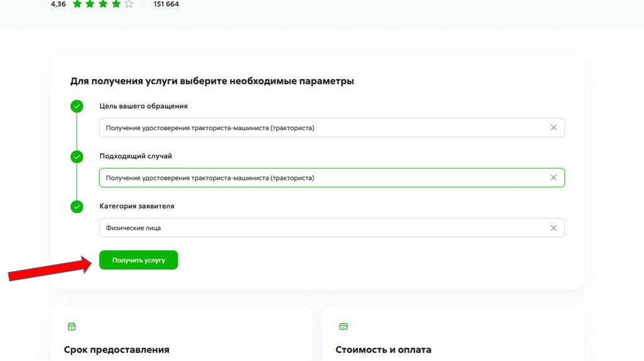Click the 'Для получения услуги выберите необходимые параметры' heading
This screenshot has width=644, height=361.
coord(212,81)
